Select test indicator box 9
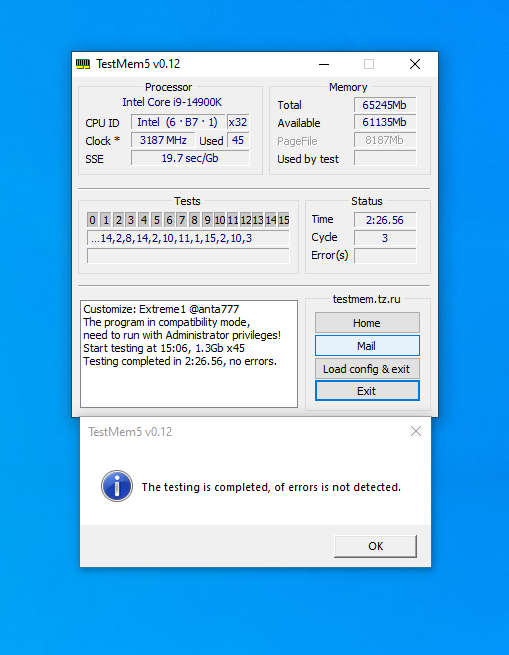 pyautogui.click(x=207, y=220)
